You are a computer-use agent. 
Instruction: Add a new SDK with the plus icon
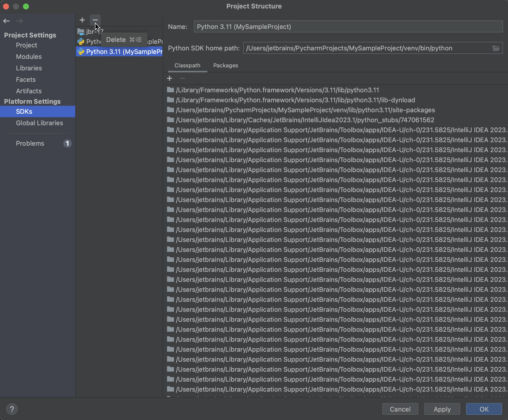tap(82, 20)
